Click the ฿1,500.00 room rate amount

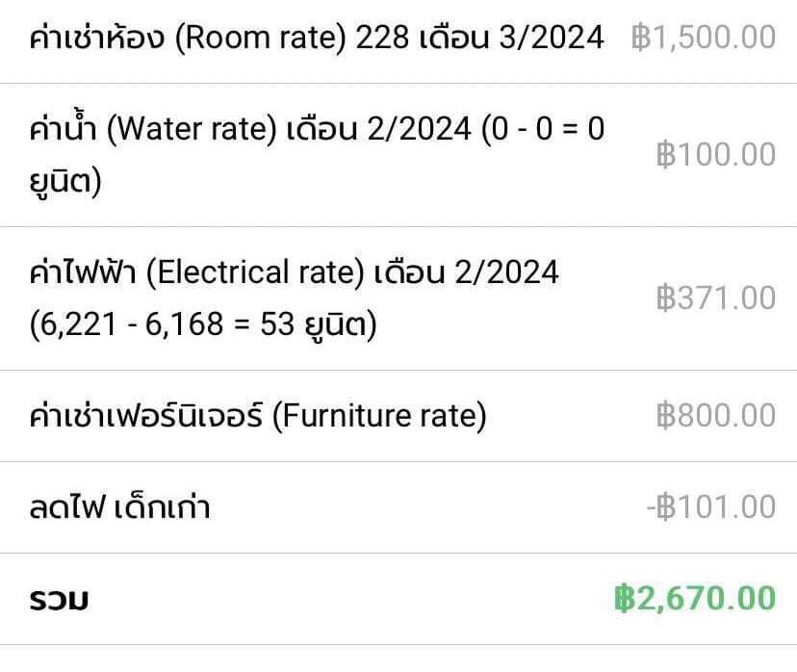point(704,38)
